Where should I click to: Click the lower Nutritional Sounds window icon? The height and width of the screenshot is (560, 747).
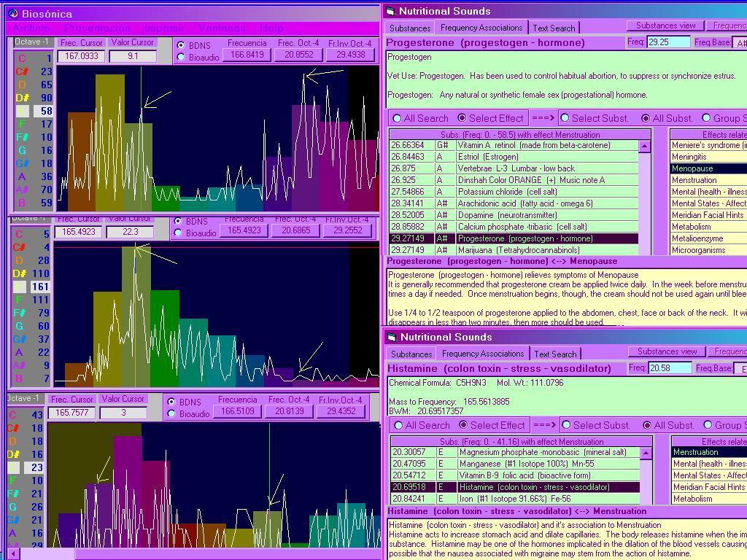point(390,337)
